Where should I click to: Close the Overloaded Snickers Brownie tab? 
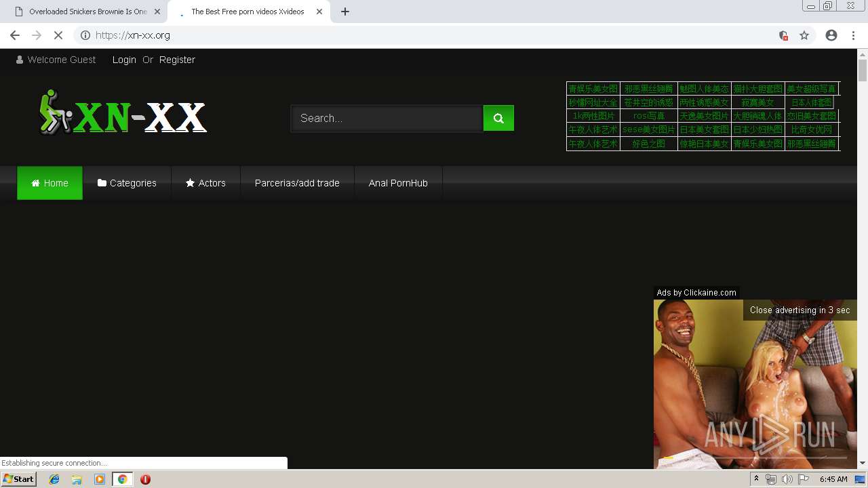[157, 12]
